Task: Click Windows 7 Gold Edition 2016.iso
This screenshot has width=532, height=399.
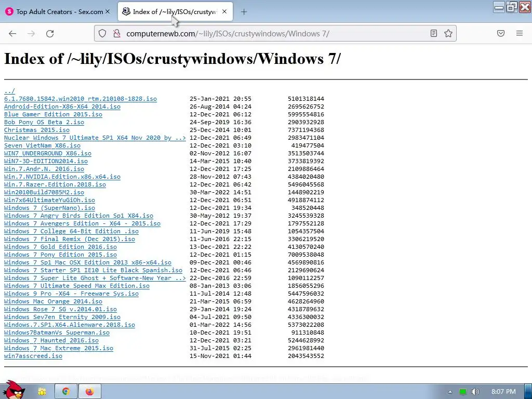Action: pyautogui.click(x=60, y=247)
